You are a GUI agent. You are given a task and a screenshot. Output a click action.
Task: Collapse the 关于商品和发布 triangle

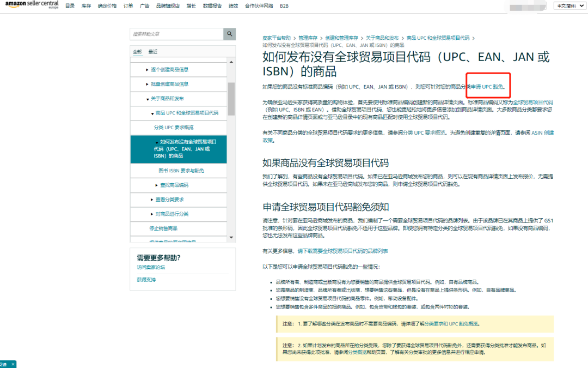coord(148,99)
